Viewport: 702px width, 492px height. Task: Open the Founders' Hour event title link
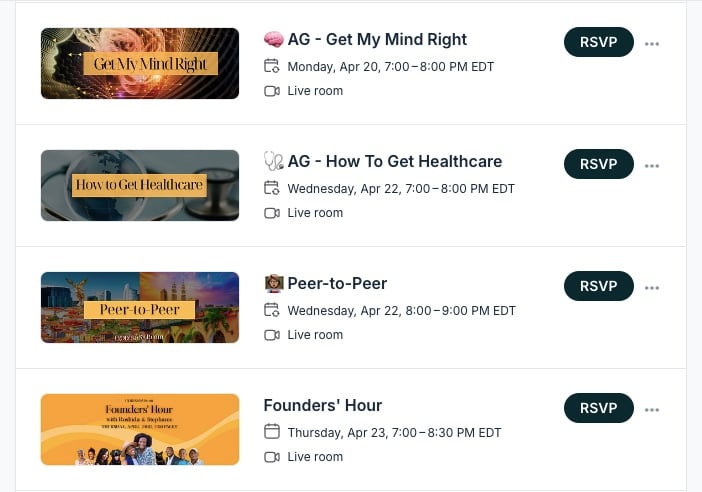(x=323, y=406)
